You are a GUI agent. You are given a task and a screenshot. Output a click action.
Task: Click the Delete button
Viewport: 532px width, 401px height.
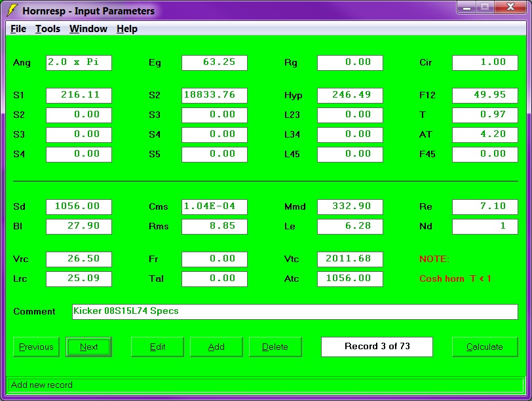(275, 347)
